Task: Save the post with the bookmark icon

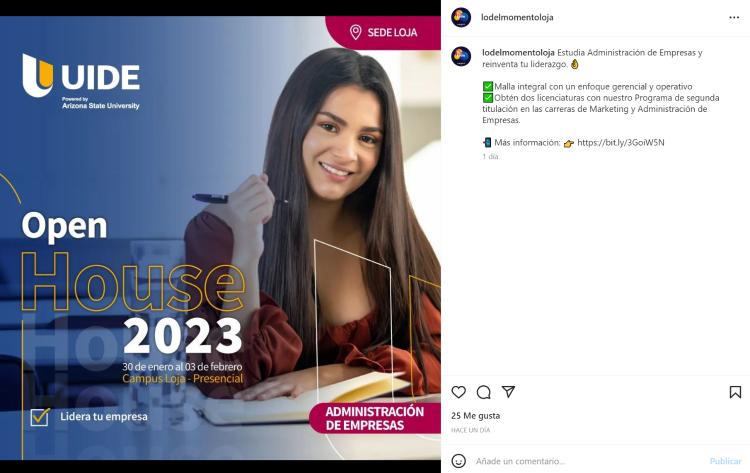Action: coord(735,392)
